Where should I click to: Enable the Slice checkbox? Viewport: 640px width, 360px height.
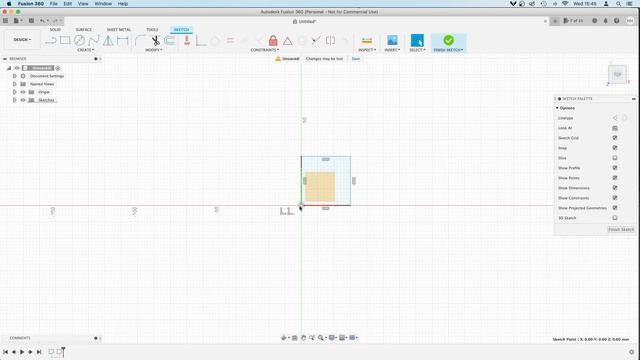[615, 158]
